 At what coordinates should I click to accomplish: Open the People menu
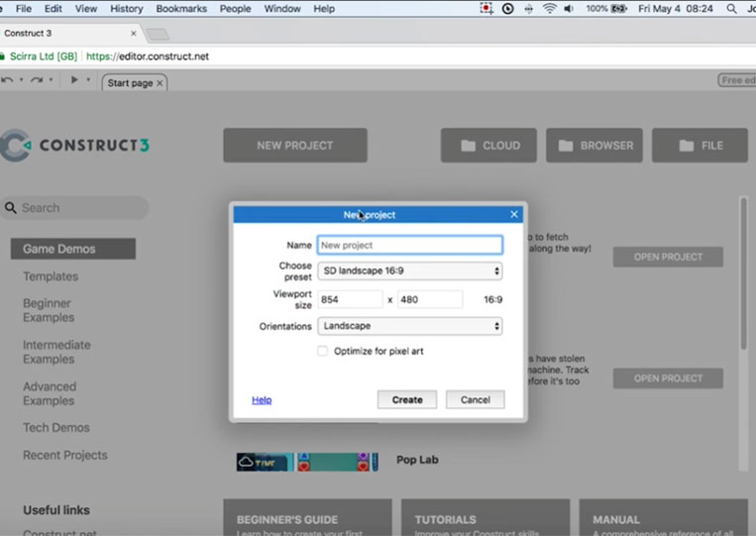coord(235,9)
